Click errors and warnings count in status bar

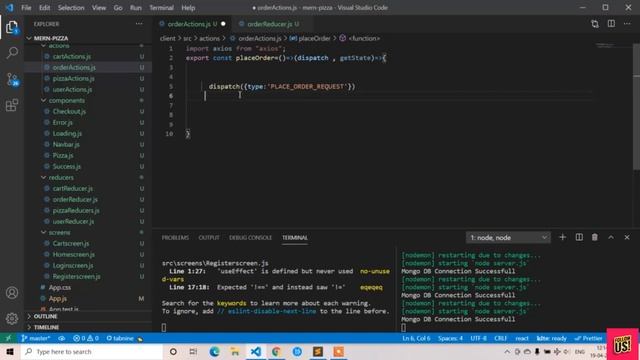click(x=86, y=338)
